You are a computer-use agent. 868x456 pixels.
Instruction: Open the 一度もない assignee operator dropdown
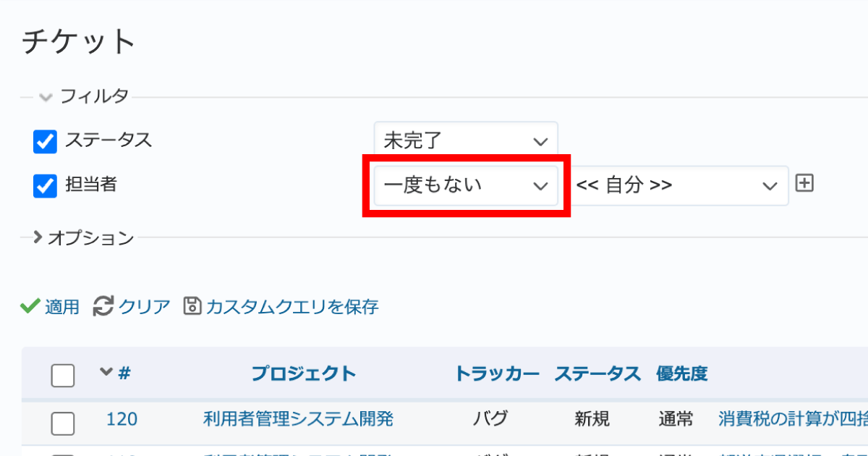466,185
